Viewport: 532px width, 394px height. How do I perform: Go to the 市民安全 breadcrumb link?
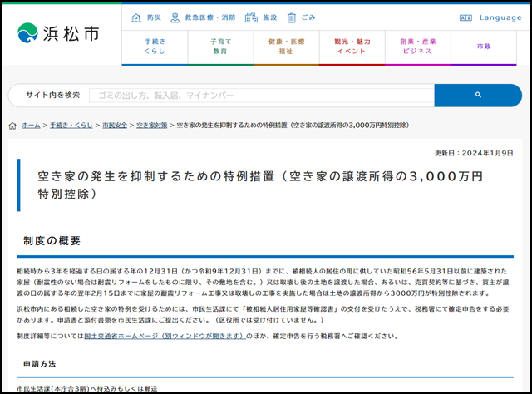115,125
